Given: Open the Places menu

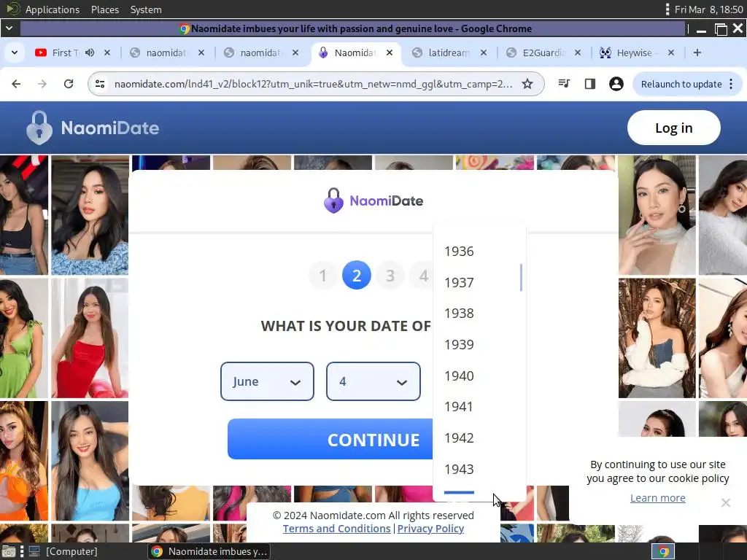Looking at the screenshot, I should point(105,9).
